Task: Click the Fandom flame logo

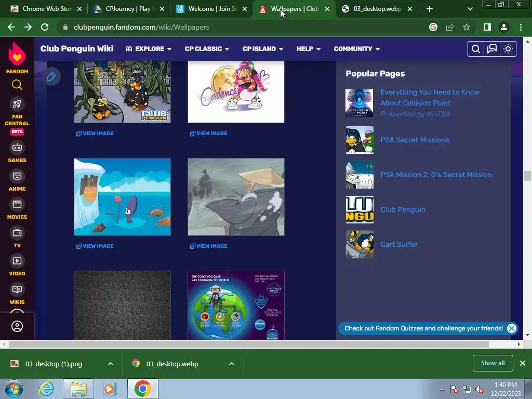Action: pyautogui.click(x=17, y=54)
